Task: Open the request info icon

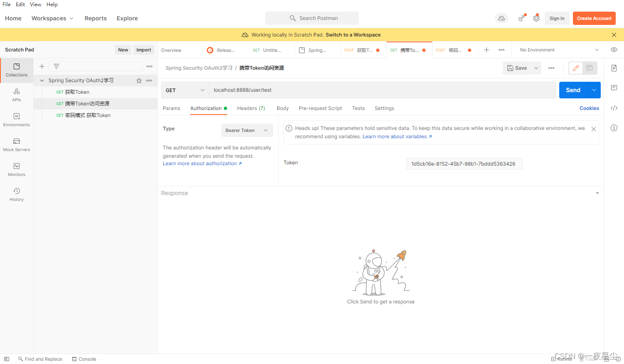Action: 614,128
